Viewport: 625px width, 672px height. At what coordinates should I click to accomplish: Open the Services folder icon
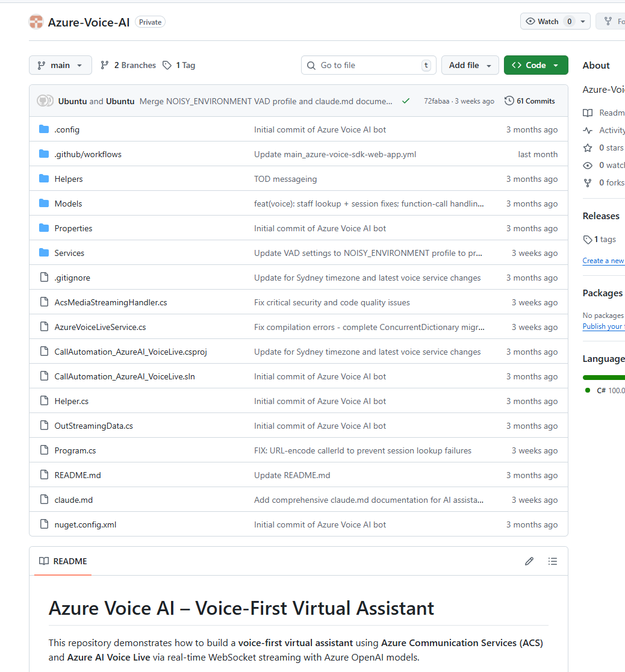pyautogui.click(x=43, y=252)
